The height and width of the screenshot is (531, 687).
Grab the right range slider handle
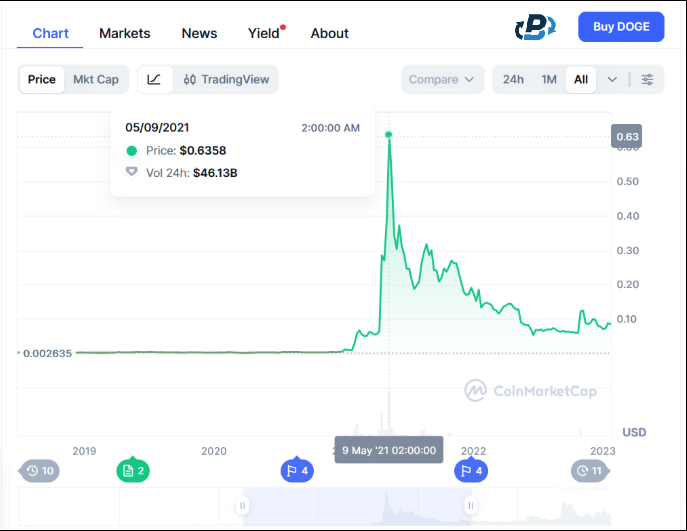click(471, 506)
